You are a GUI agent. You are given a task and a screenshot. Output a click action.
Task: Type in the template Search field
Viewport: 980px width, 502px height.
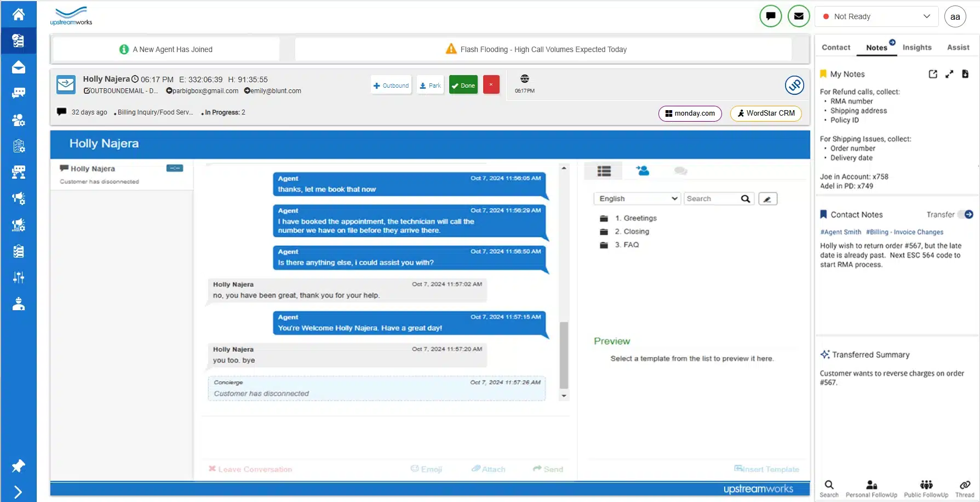click(712, 198)
